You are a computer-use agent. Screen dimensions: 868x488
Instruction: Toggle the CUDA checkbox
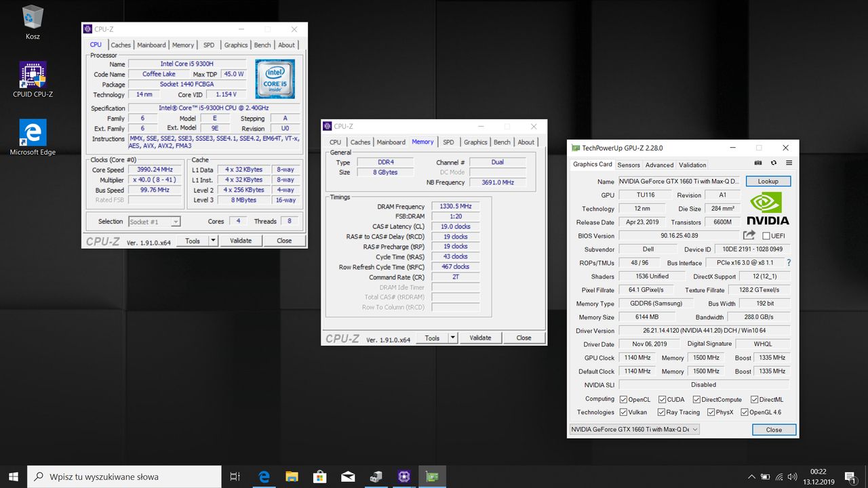point(662,399)
